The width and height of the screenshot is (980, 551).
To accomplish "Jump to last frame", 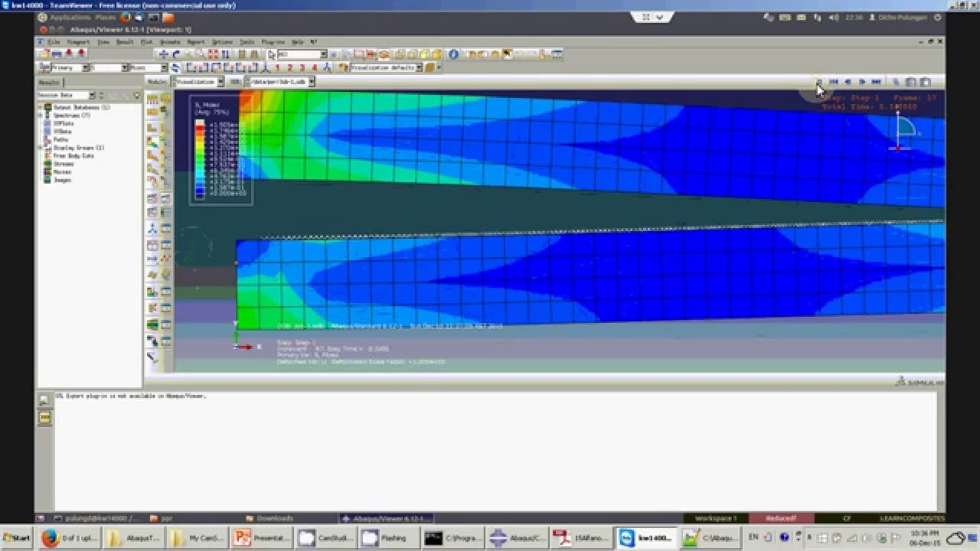I will (x=876, y=81).
